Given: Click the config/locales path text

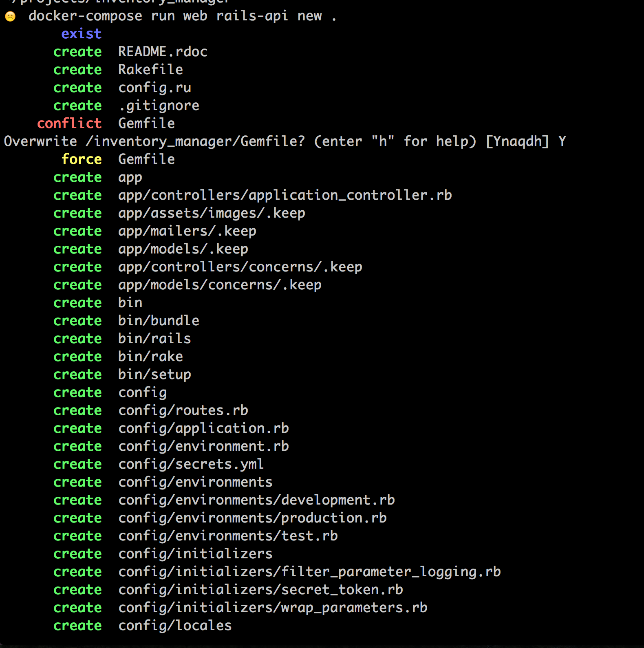Looking at the screenshot, I should click(175, 626).
